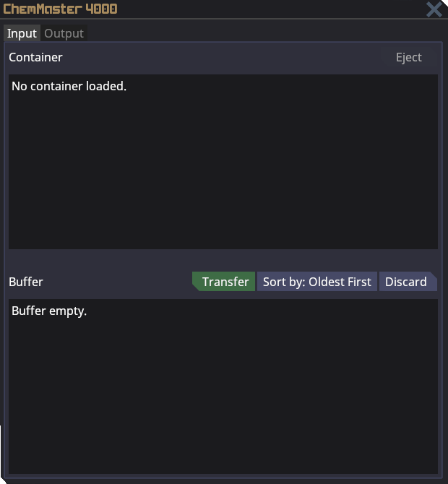Enable Discard mode for the buffer
448x484 pixels.
[x=406, y=282]
